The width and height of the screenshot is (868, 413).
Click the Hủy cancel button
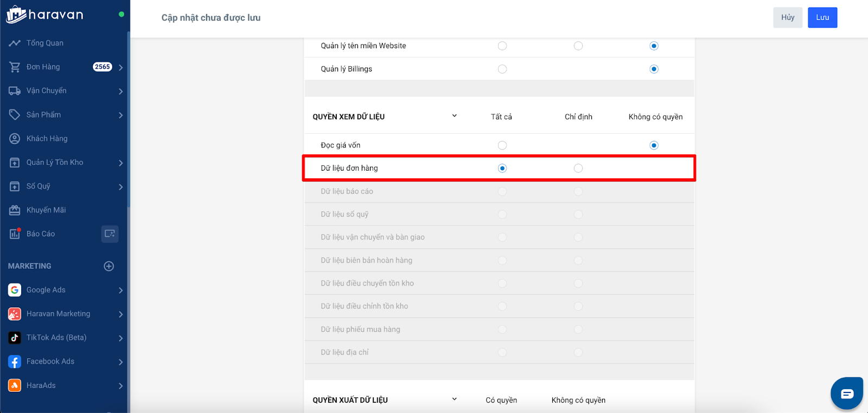788,17
